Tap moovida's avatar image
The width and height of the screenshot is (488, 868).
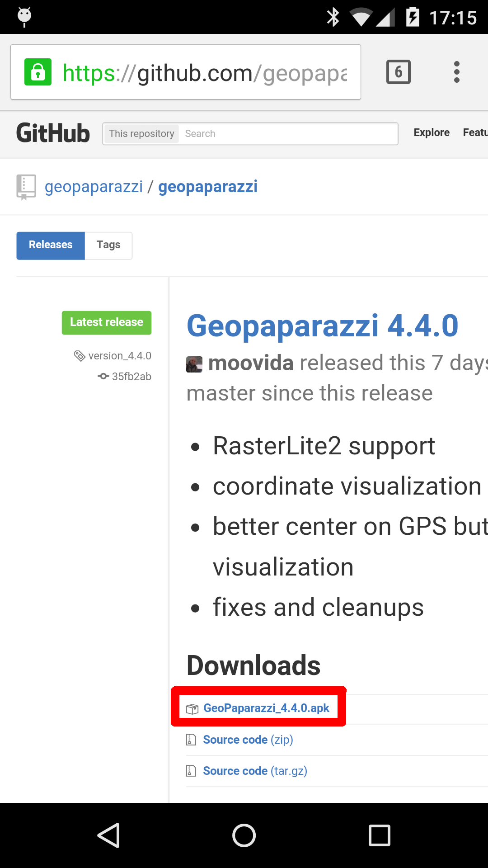coord(194,364)
